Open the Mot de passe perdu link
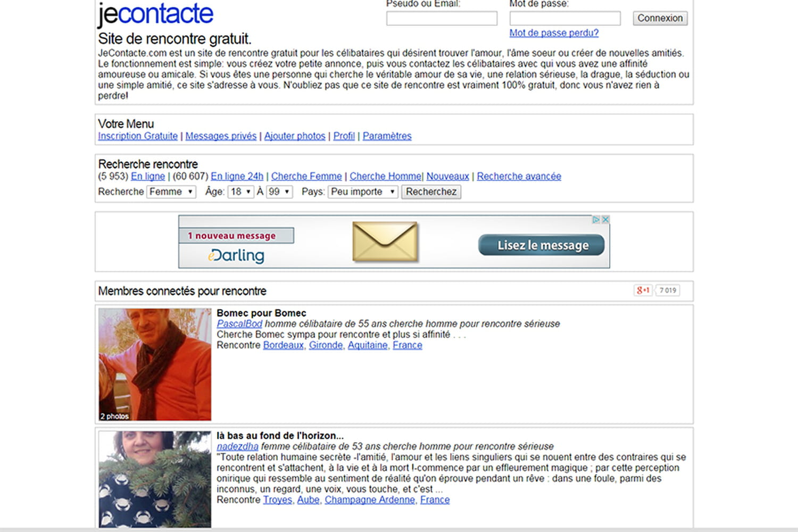The width and height of the screenshot is (798, 532). click(554, 33)
